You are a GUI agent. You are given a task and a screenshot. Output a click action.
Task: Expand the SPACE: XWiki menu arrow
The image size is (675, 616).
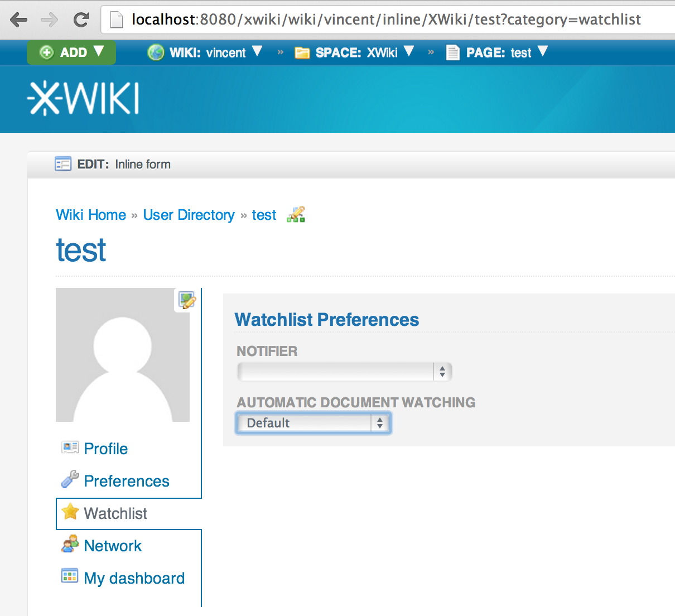tap(409, 51)
